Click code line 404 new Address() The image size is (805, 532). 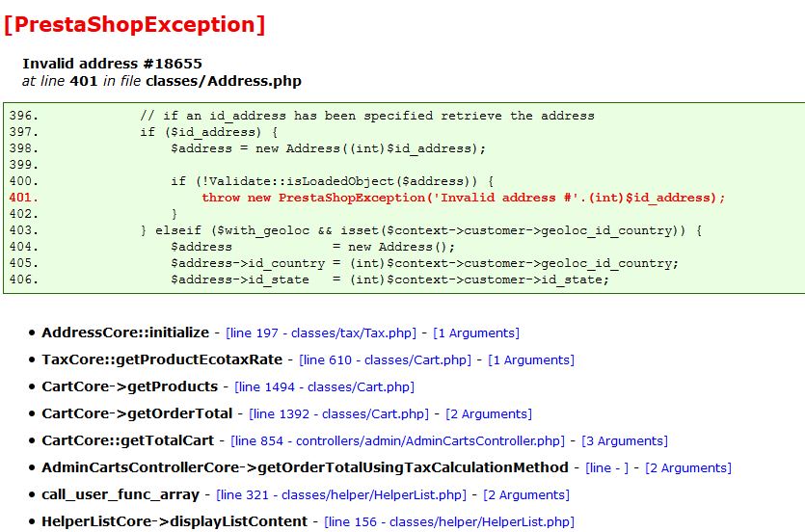click(x=312, y=247)
